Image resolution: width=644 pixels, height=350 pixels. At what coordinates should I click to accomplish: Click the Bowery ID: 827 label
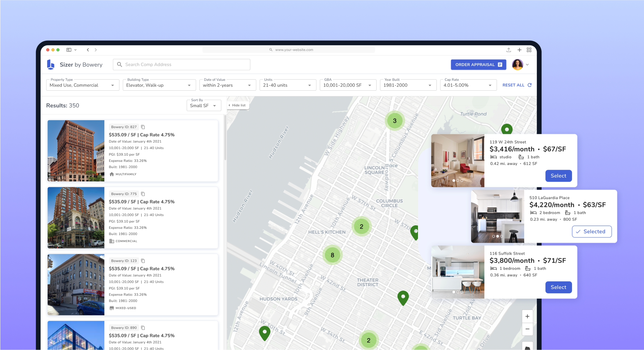pos(124,127)
